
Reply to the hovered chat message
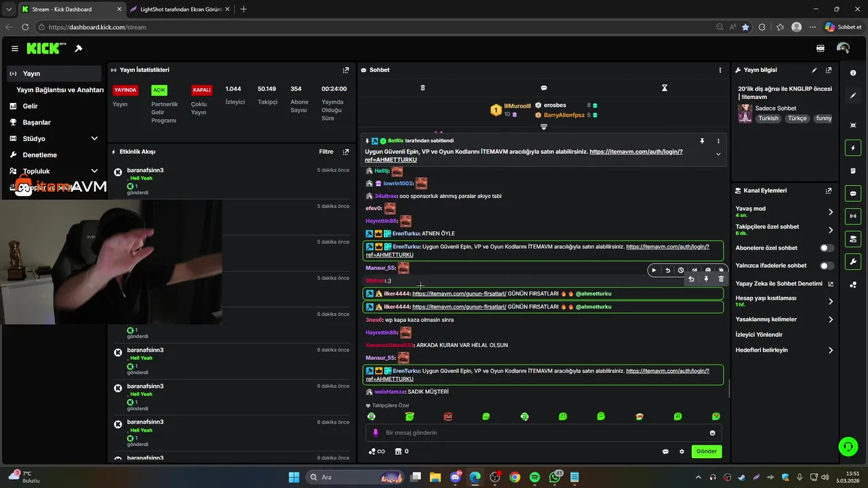coord(691,279)
